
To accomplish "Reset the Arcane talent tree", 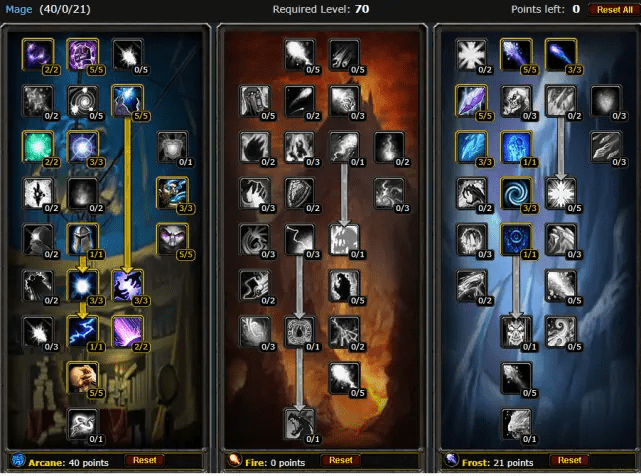I will 144,460.
